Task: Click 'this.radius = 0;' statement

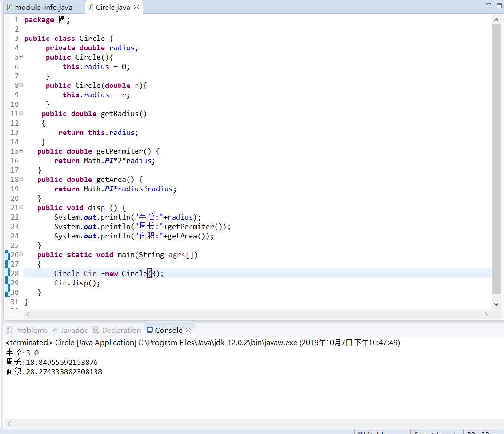Action: pyautogui.click(x=96, y=66)
